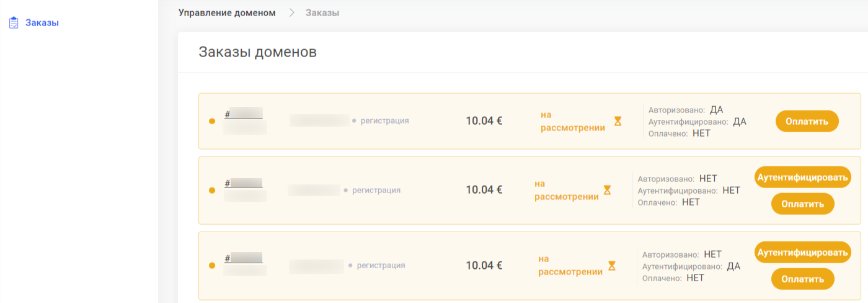This screenshot has width=868, height=303.
Task: Open the first order number link
Action: 244,114
